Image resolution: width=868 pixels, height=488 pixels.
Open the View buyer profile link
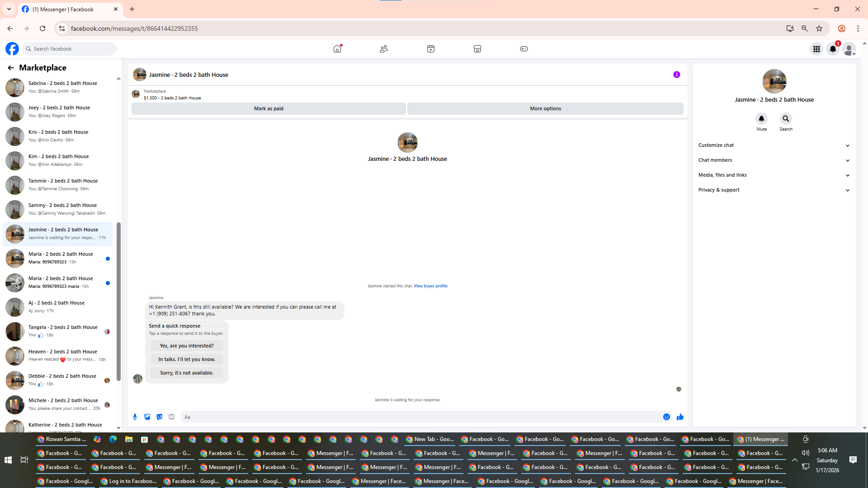pyautogui.click(x=430, y=286)
